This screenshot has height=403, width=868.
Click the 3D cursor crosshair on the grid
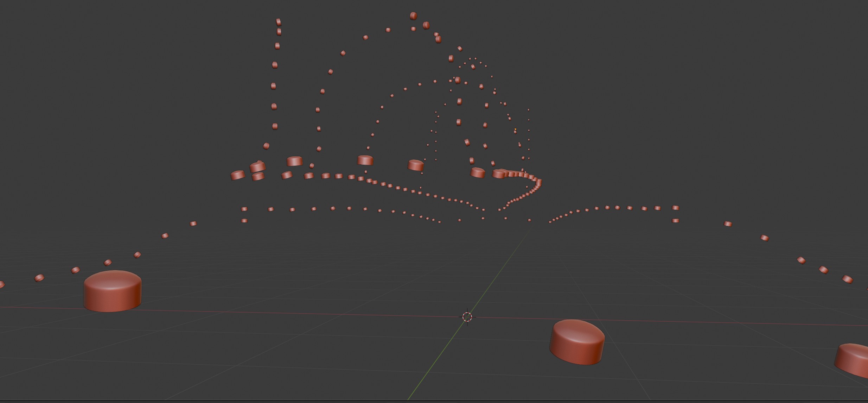click(467, 317)
